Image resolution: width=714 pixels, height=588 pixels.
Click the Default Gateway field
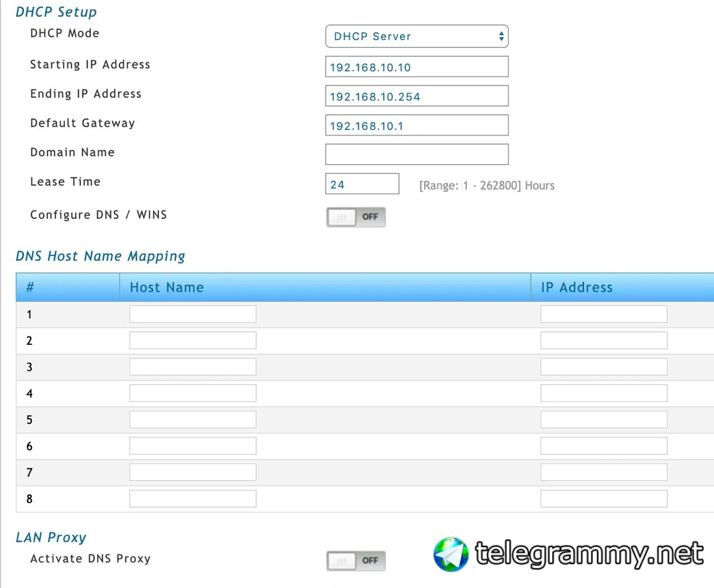(417, 125)
